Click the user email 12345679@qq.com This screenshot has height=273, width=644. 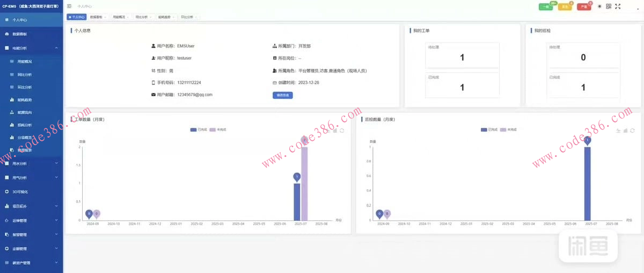pos(195,95)
